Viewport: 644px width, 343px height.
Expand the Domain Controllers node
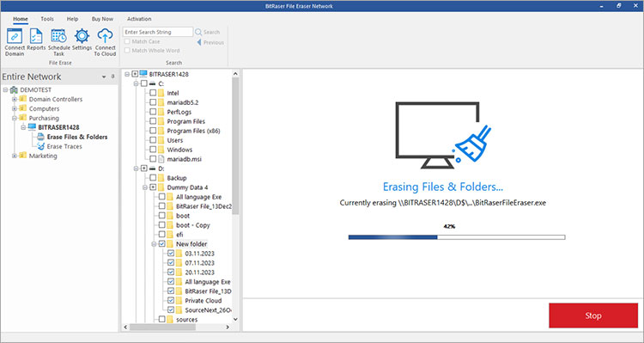pyautogui.click(x=15, y=99)
